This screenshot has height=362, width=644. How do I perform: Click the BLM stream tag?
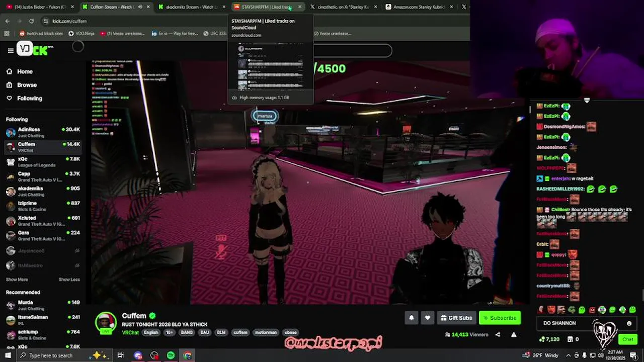tap(221, 332)
